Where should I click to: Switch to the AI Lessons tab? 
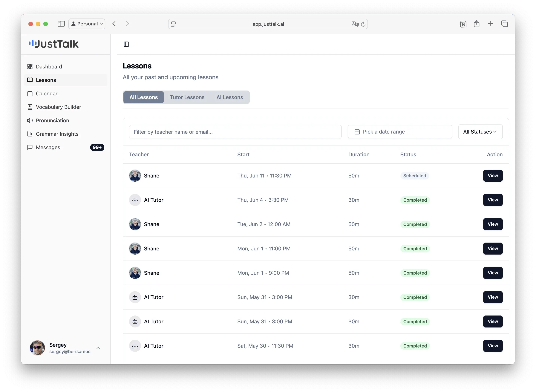point(230,97)
